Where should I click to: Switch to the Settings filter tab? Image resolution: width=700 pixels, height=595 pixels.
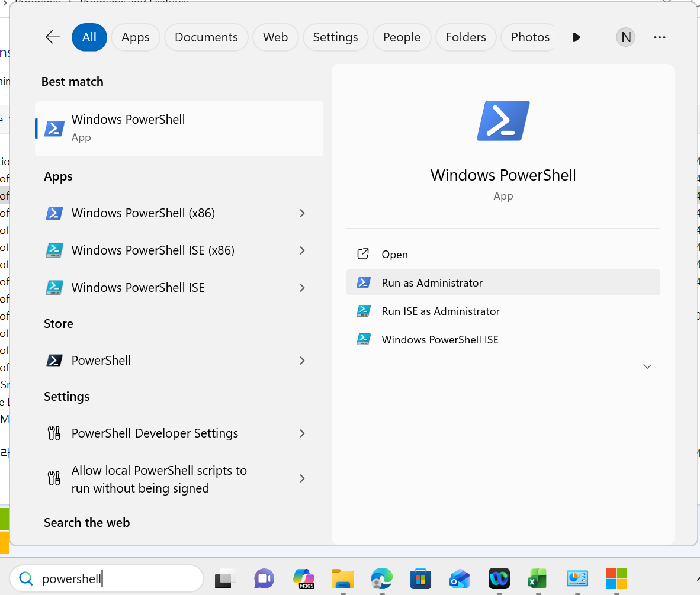[335, 37]
